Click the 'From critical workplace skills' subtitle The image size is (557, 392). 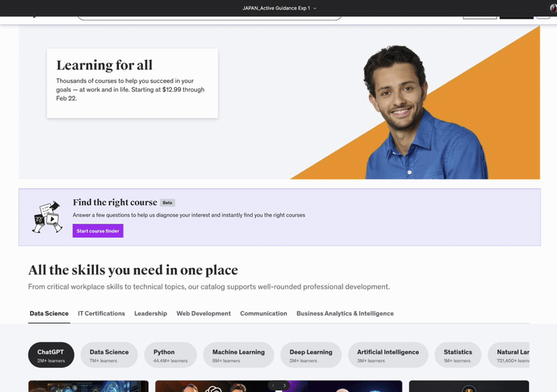click(209, 287)
